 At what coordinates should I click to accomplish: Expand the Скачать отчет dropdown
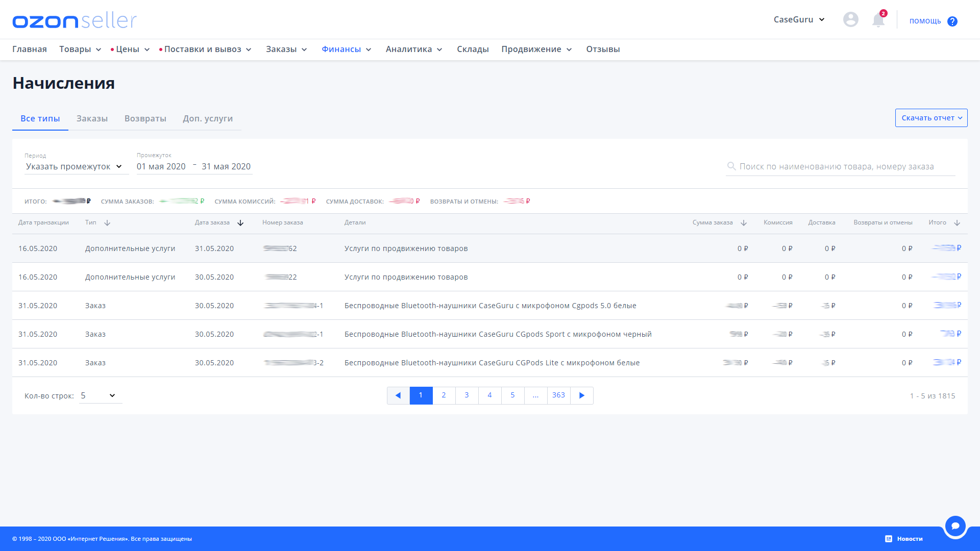pos(931,118)
